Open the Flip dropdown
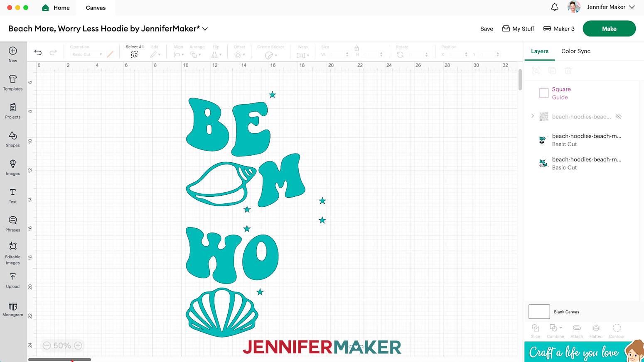Screen dimensions: 644x362 click(x=216, y=54)
